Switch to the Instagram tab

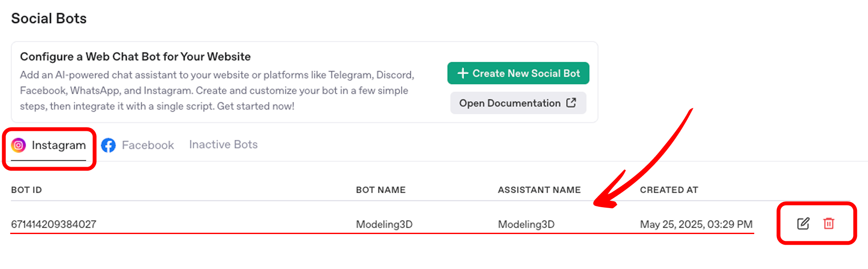point(49,145)
